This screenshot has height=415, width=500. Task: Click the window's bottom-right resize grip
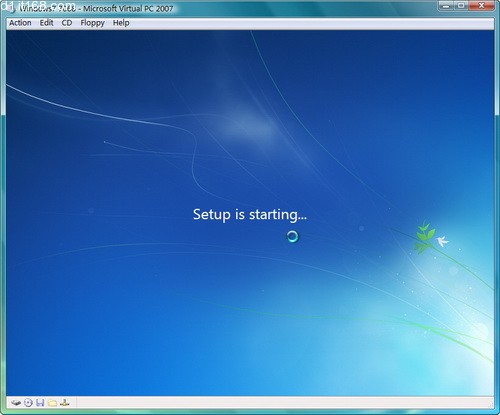point(490,404)
